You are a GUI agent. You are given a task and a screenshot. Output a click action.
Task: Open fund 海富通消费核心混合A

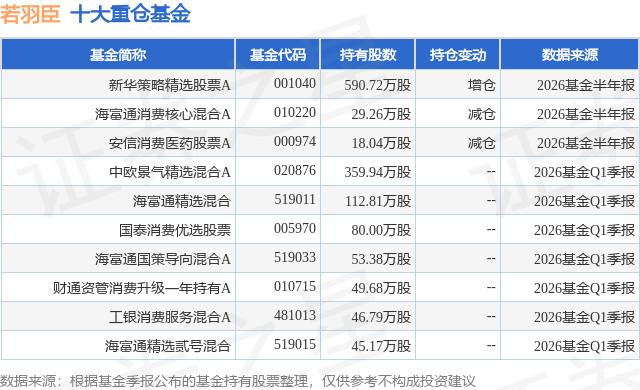(x=163, y=114)
